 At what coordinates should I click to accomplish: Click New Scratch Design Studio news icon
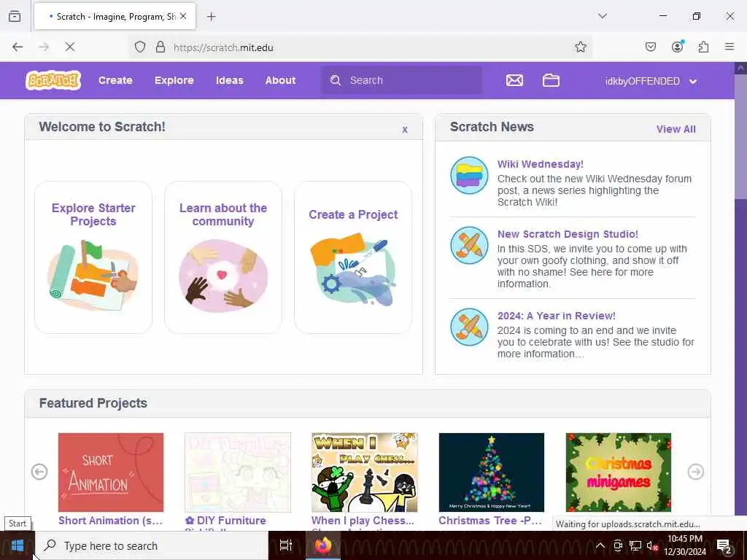(x=469, y=245)
